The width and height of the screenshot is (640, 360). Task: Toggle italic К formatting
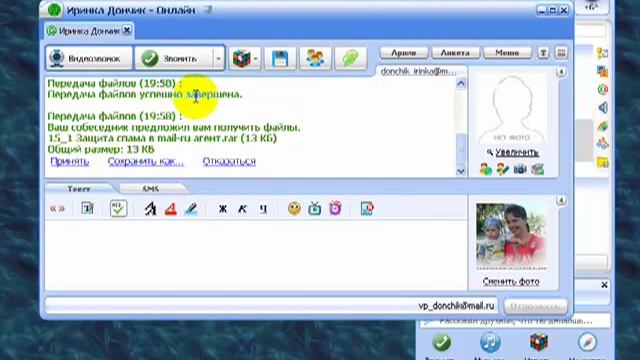click(x=242, y=209)
